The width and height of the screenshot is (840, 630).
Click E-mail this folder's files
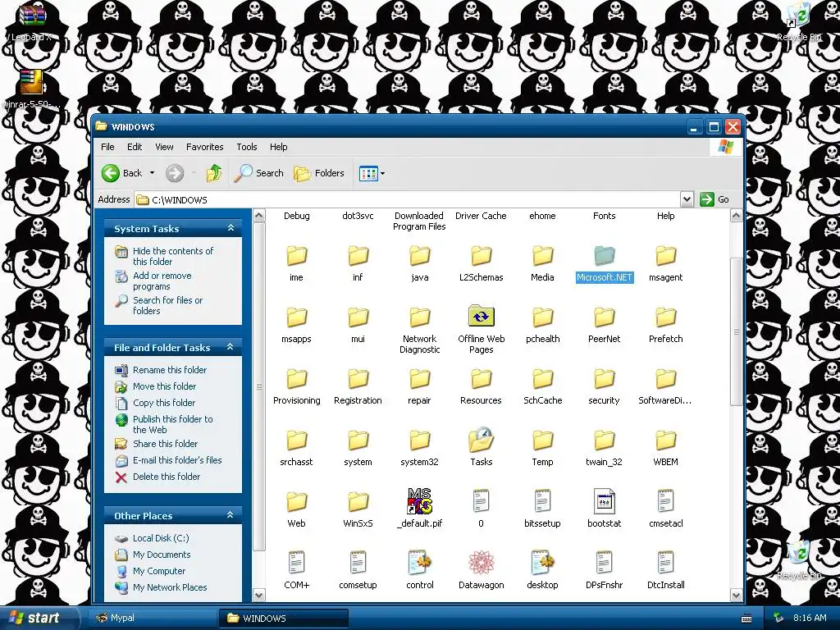(177, 460)
